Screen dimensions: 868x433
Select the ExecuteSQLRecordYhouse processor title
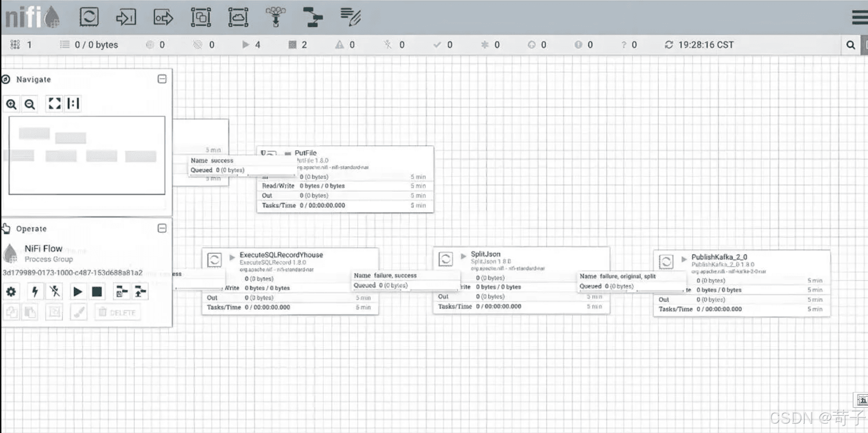click(x=281, y=255)
